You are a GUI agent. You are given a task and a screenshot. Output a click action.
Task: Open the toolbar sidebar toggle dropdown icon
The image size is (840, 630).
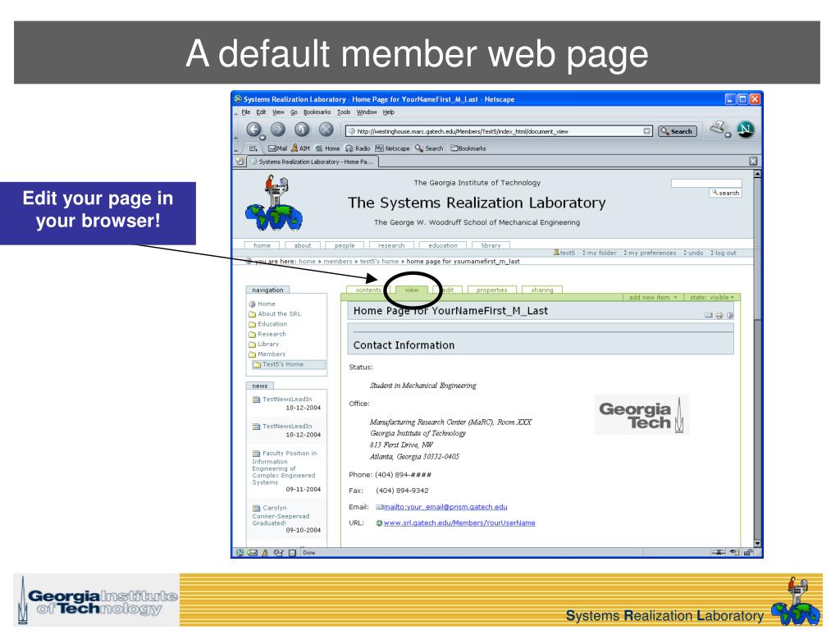coord(253,148)
